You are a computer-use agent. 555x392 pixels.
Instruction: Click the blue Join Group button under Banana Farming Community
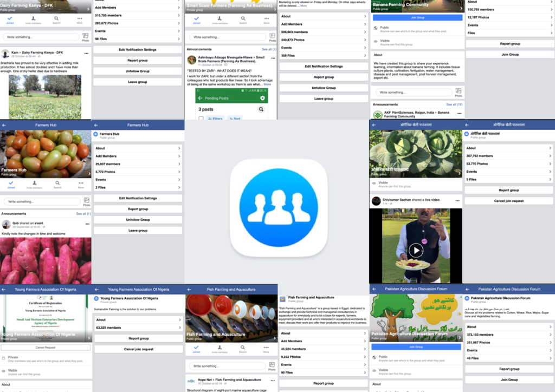click(417, 18)
